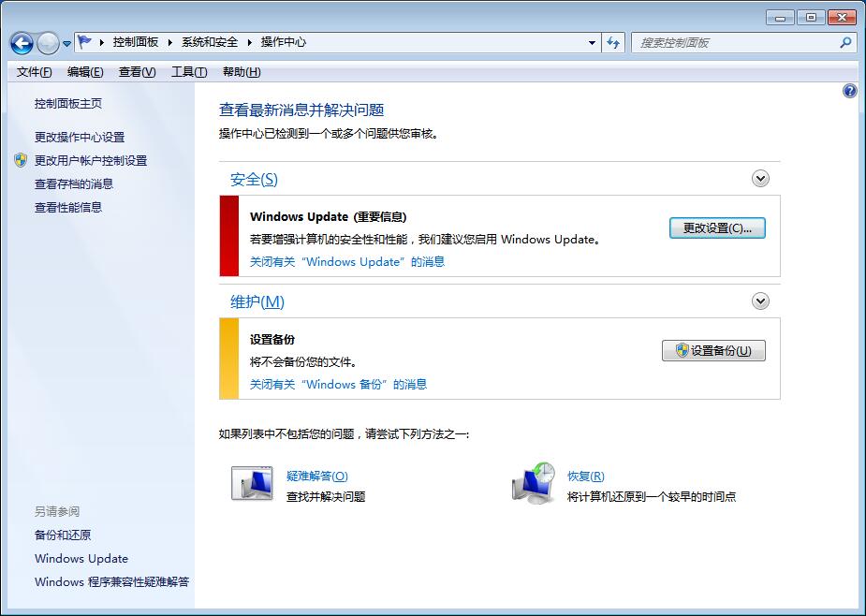Click the Windows Update (重要信息) title

(x=328, y=216)
